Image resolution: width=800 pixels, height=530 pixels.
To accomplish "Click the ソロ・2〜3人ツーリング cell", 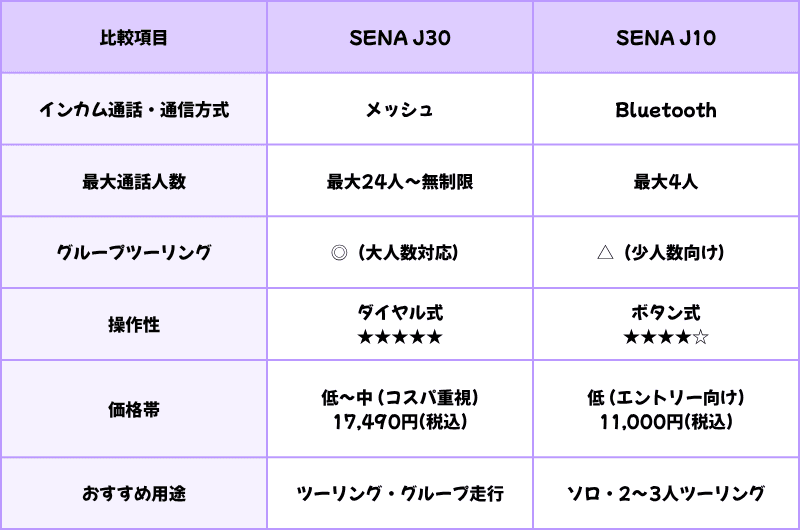I will [666, 493].
